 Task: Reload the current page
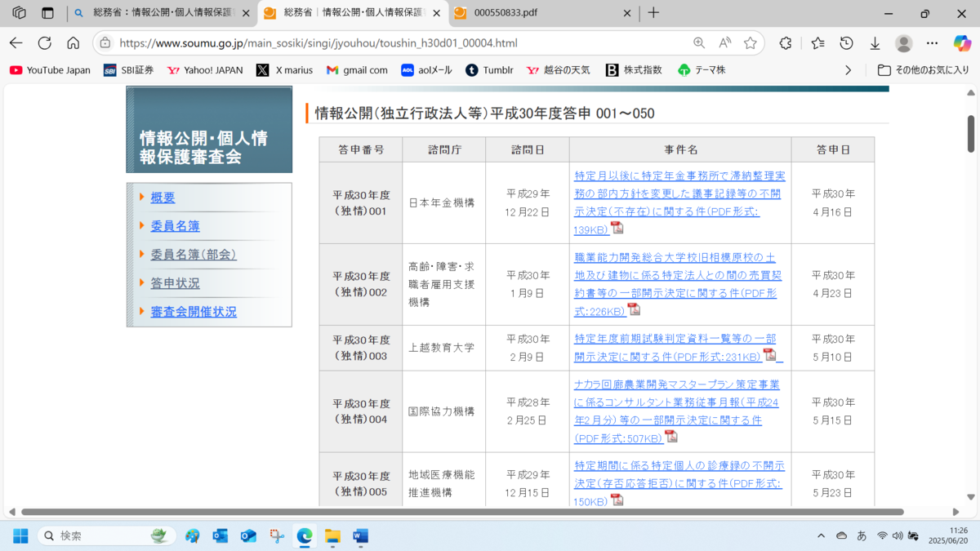45,43
